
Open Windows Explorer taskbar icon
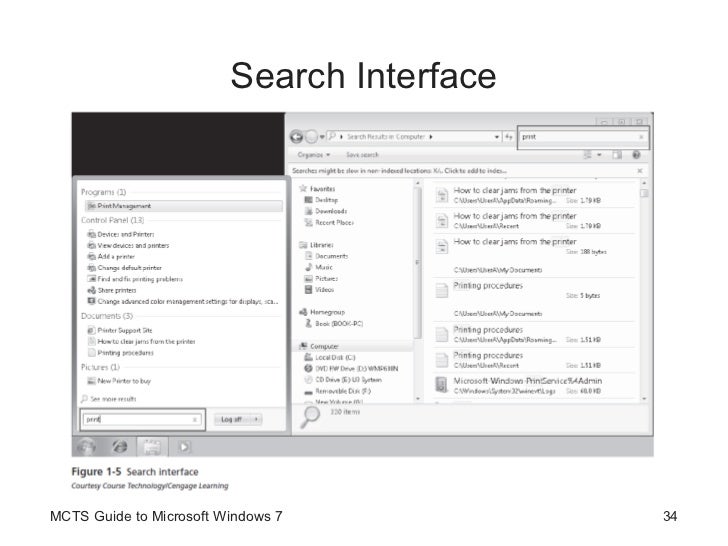pyautogui.click(x=152, y=447)
